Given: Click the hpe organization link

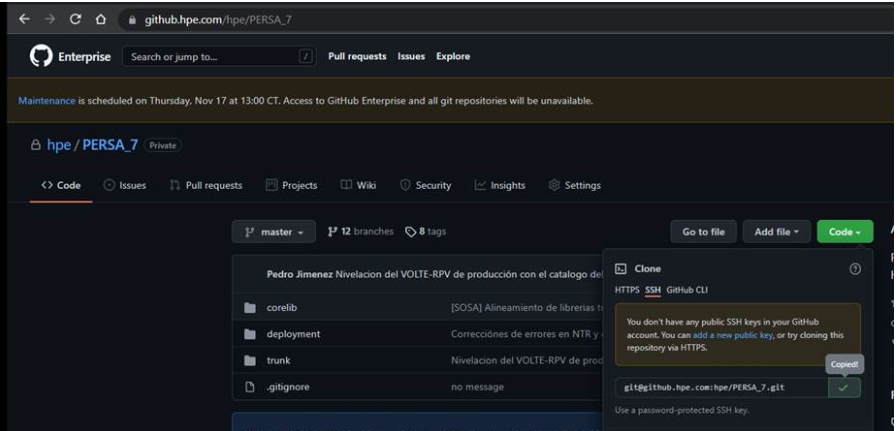Looking at the screenshot, I should click(59, 145).
